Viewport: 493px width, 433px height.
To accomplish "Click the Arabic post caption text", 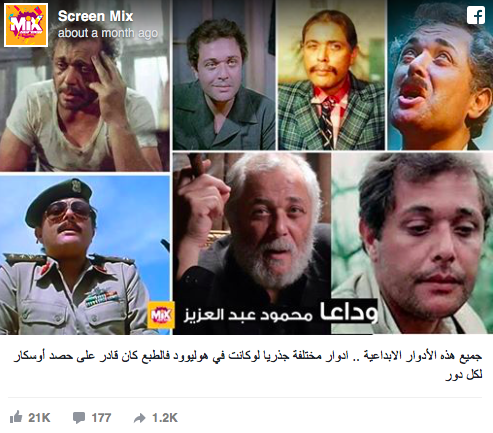I will (x=248, y=365).
